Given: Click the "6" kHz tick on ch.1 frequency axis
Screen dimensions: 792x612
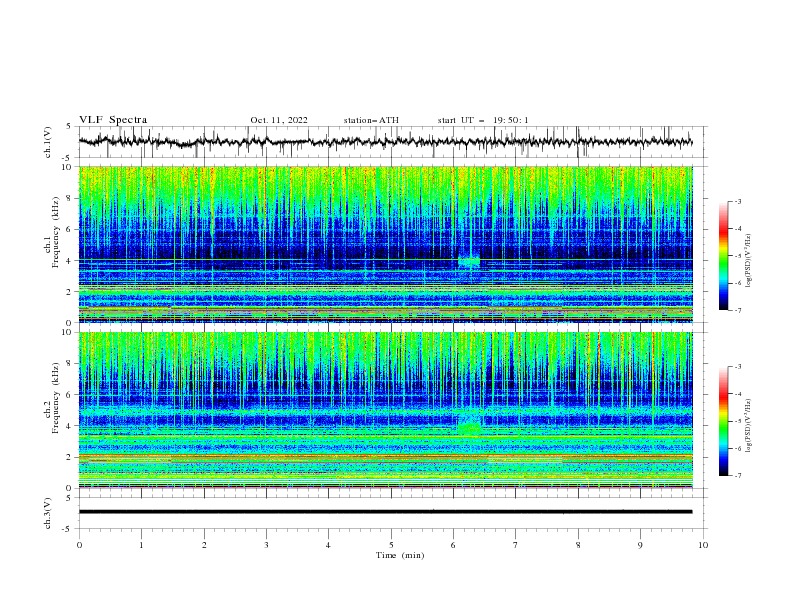Looking at the screenshot, I should pyautogui.click(x=70, y=229).
